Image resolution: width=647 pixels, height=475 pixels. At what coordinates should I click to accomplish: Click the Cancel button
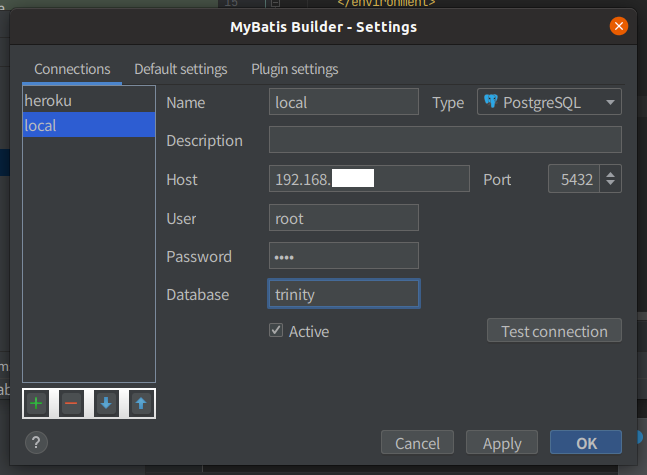(x=417, y=443)
